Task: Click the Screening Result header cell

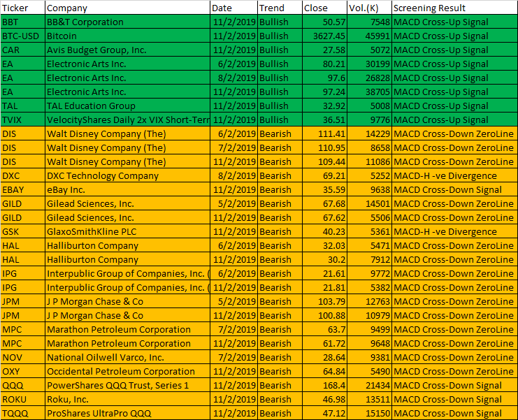Action: point(455,8)
